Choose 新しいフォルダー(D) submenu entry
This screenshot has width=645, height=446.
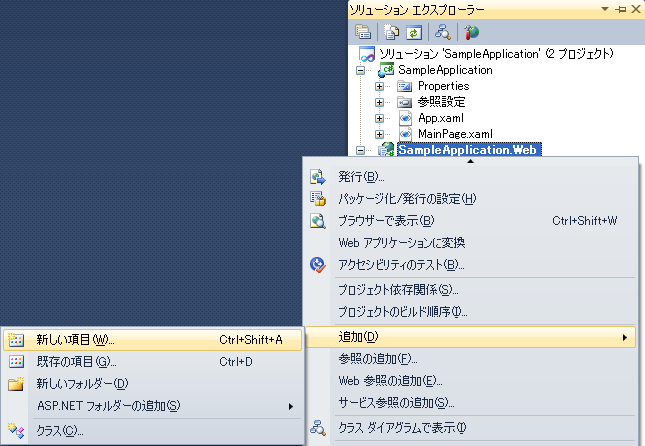[x=152, y=383]
